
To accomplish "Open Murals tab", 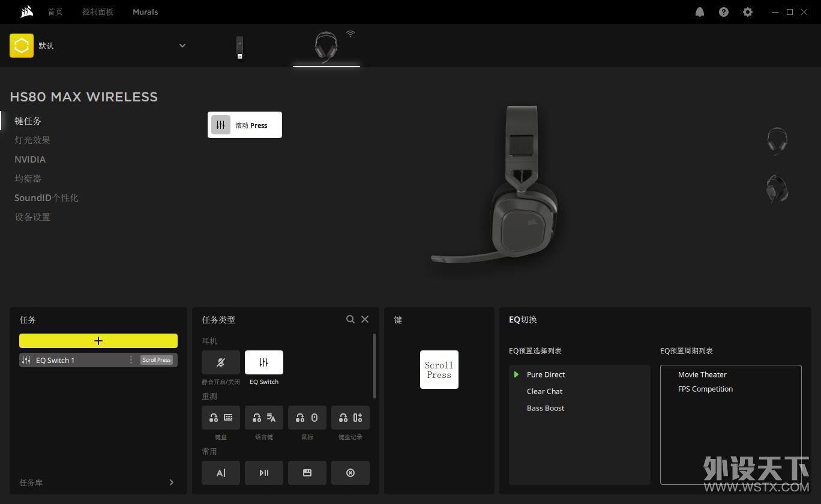I will (x=145, y=12).
